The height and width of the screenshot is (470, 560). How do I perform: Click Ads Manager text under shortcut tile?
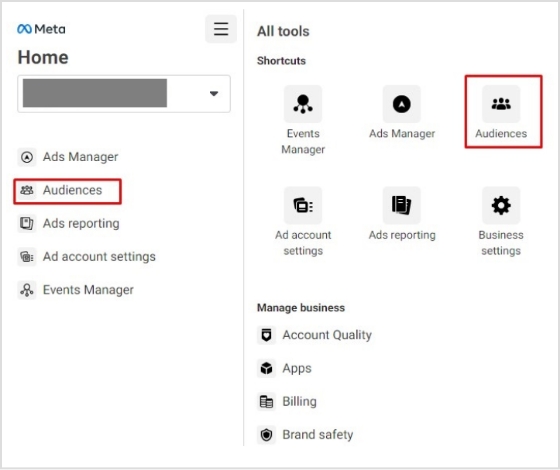point(402,134)
